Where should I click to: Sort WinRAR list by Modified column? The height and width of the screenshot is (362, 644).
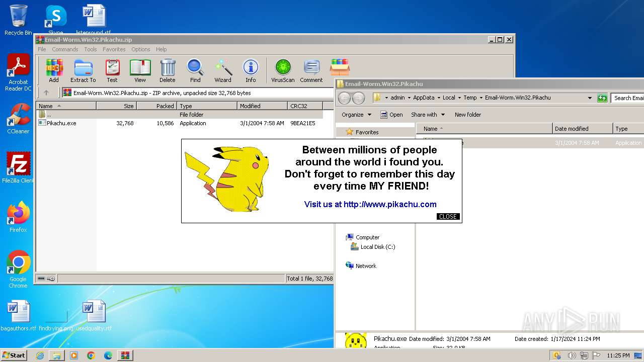[x=262, y=106]
